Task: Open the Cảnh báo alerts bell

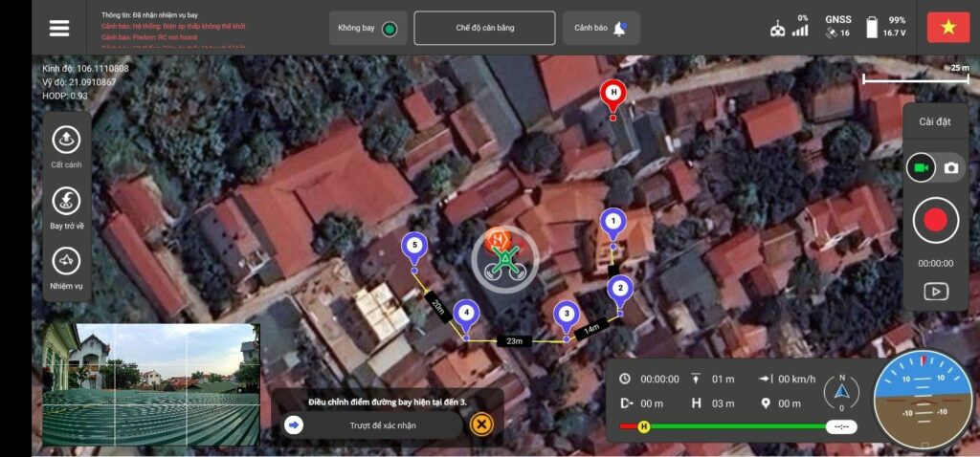Action: (x=601, y=28)
